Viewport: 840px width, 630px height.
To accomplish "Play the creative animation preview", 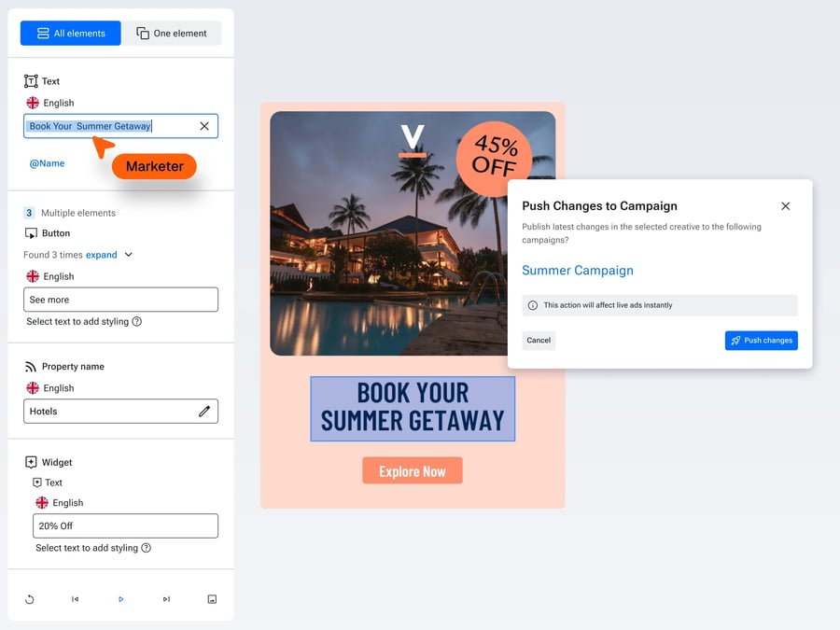I will 121,599.
